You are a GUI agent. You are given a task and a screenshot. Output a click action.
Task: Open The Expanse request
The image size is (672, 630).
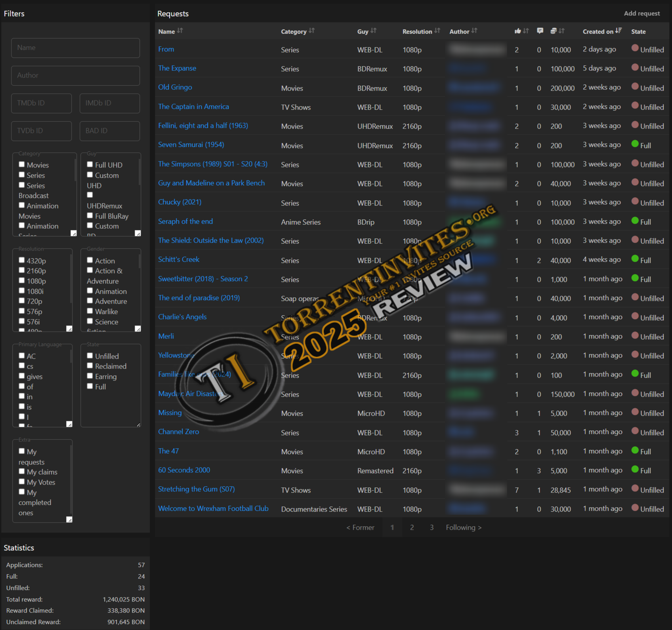coord(177,68)
